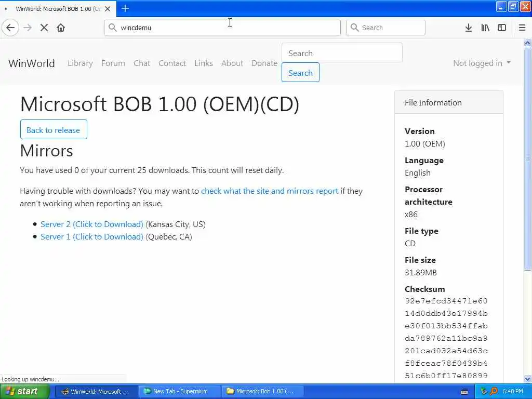The height and width of the screenshot is (399, 532).
Task: Click the Mirrors heading
Action: click(x=46, y=151)
